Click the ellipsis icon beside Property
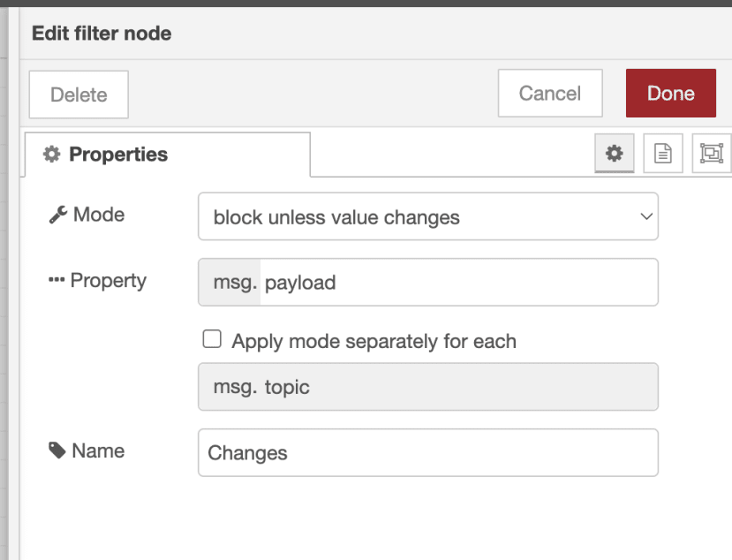The image size is (732, 560). (x=57, y=281)
